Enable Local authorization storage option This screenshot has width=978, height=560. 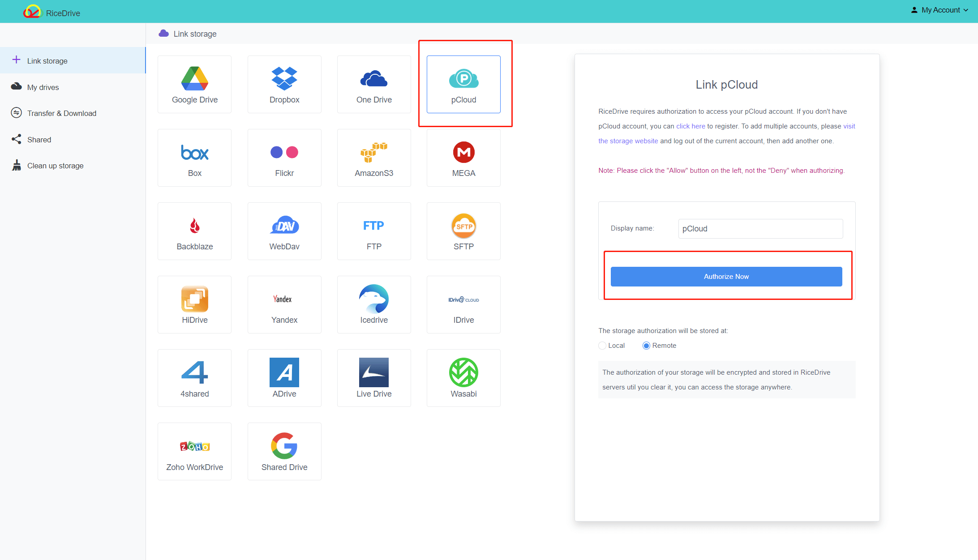(602, 345)
